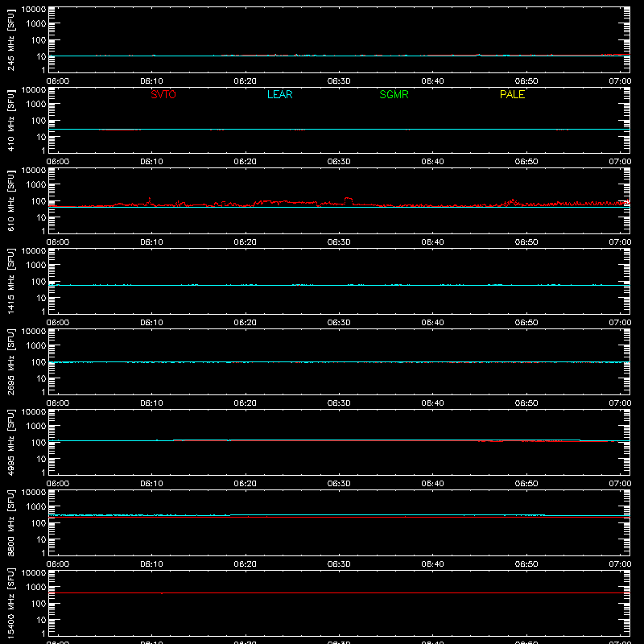
Task: Click the 06:40 time label under 1415 MHz plot
Action: [x=432, y=323]
